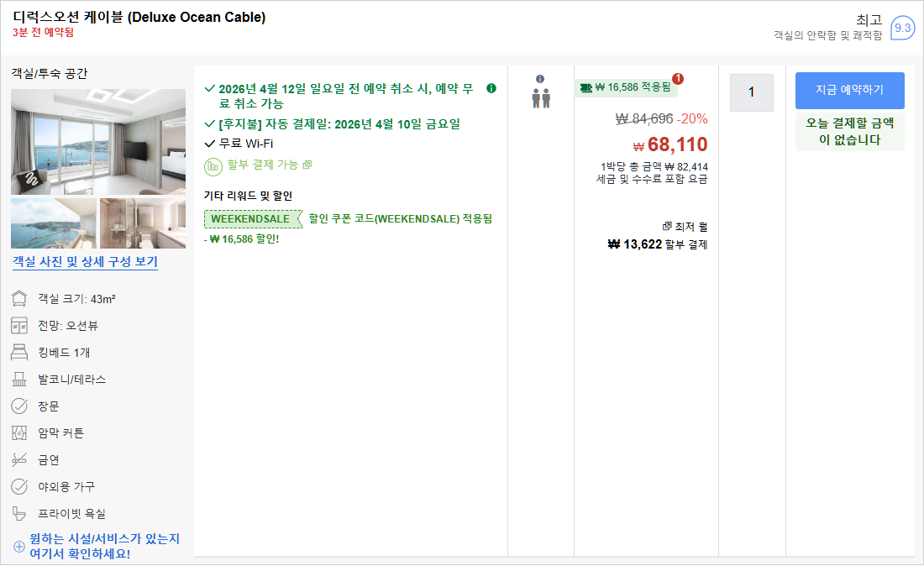Click the room size icon beside 43m²

[x=19, y=299]
